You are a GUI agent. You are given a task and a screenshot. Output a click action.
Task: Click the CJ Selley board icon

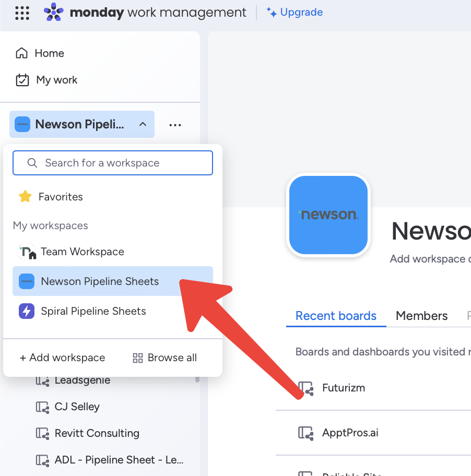click(42, 407)
